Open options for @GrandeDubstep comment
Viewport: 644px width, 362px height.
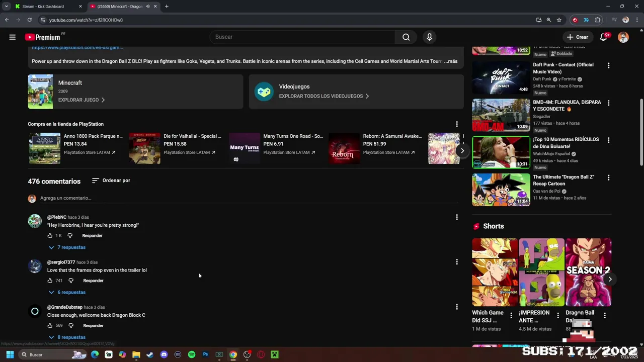pos(457,307)
